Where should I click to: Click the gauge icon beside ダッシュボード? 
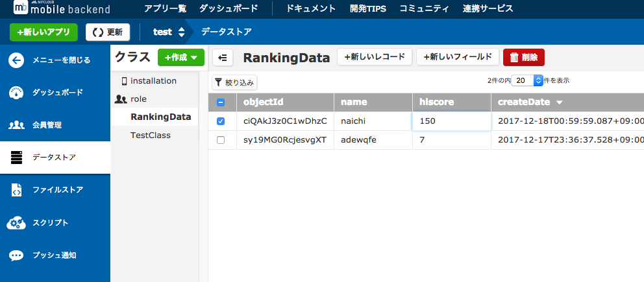tap(16, 93)
